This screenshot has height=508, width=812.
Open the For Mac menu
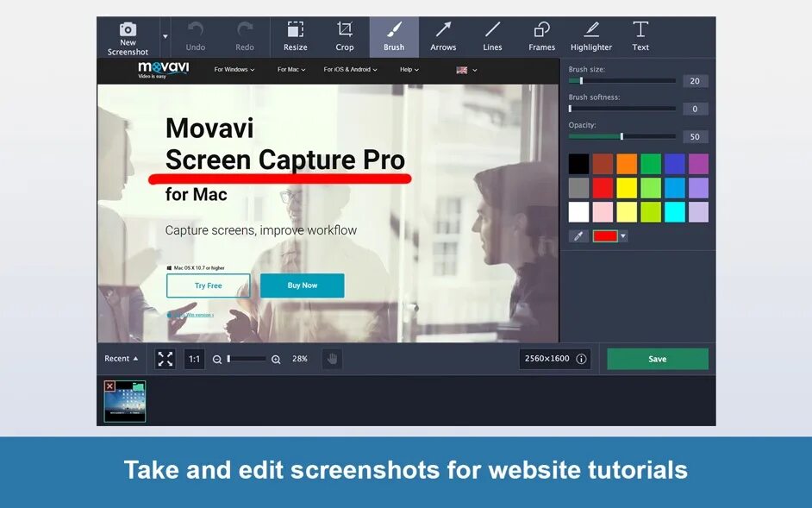(291, 70)
